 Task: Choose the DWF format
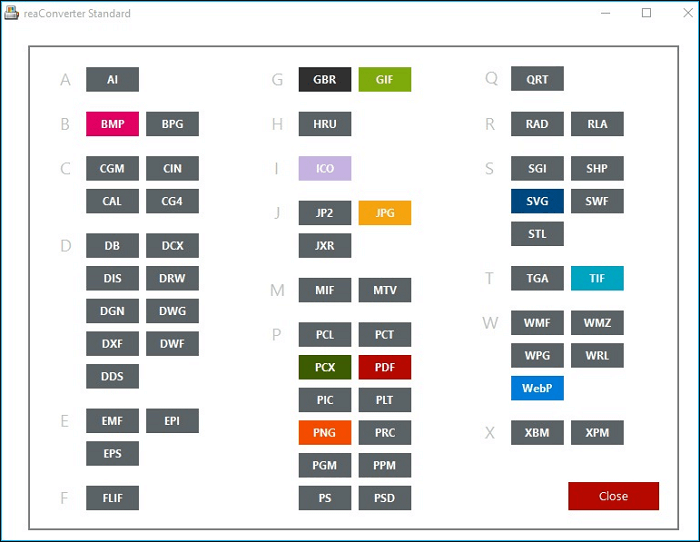pos(172,343)
